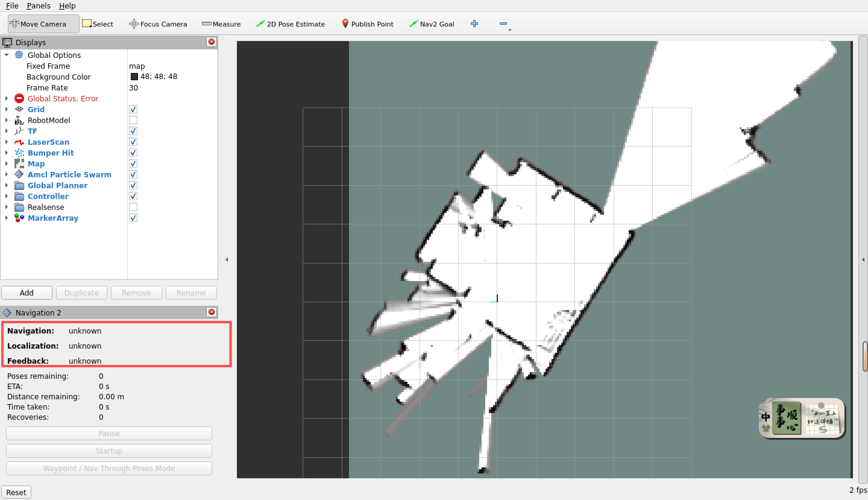Select the Focus Camera tool

[x=158, y=24]
